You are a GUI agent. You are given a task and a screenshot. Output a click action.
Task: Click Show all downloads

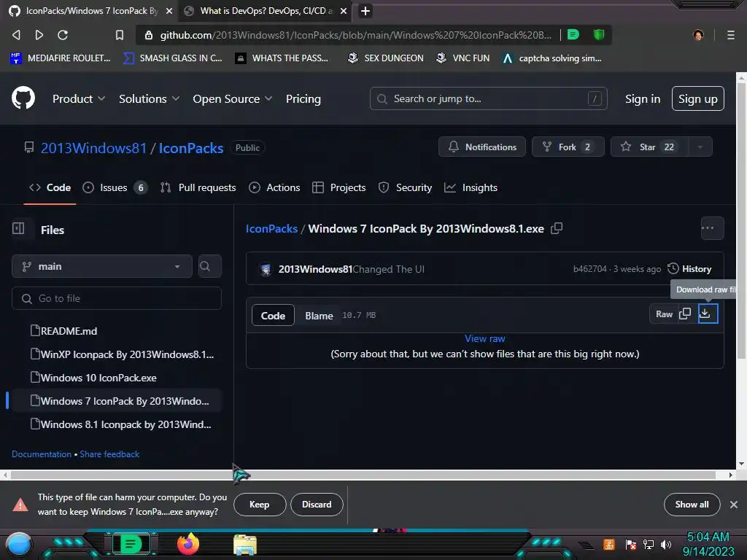pyautogui.click(x=692, y=505)
